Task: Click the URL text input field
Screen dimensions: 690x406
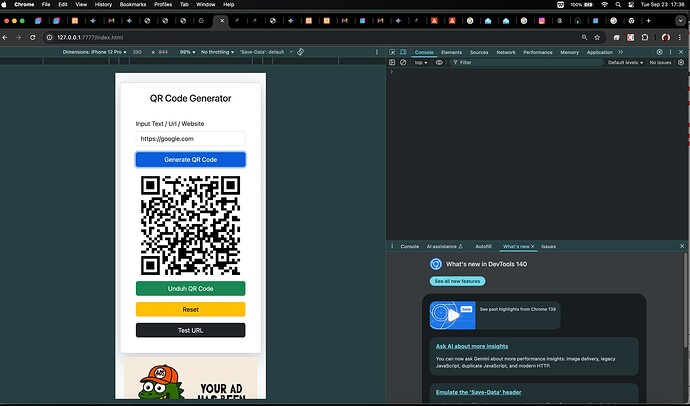Action: 190,139
